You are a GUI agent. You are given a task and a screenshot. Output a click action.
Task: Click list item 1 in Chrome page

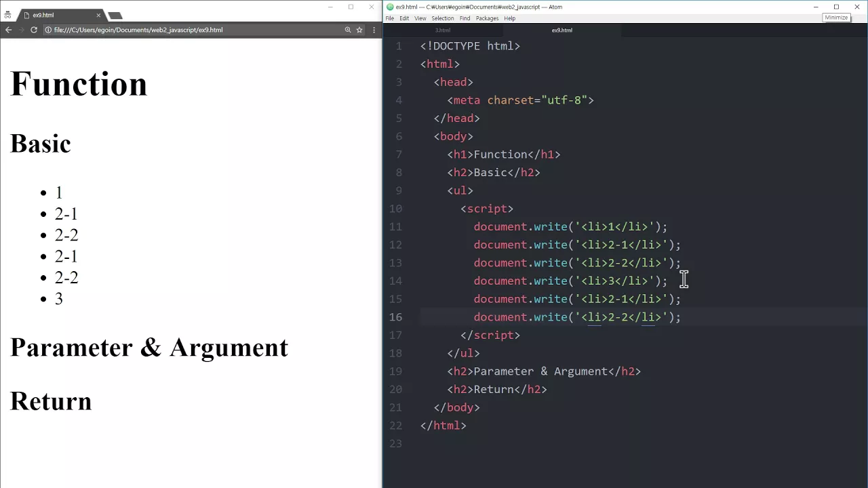[x=59, y=193]
